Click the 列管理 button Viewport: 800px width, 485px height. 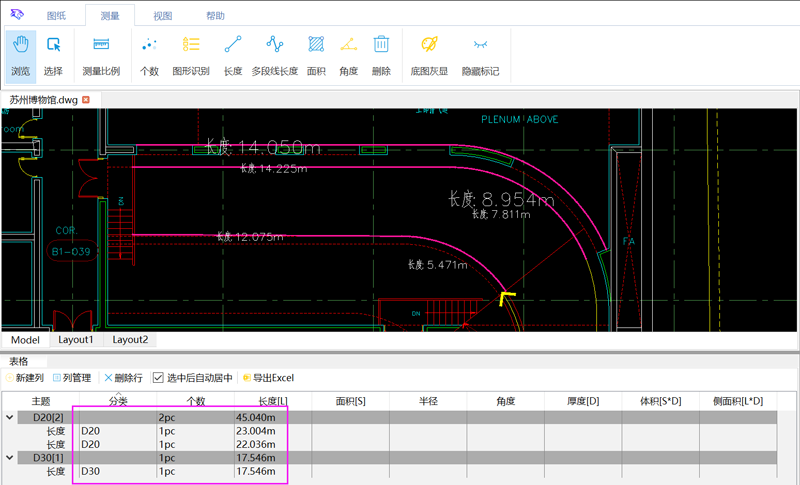tap(72, 378)
